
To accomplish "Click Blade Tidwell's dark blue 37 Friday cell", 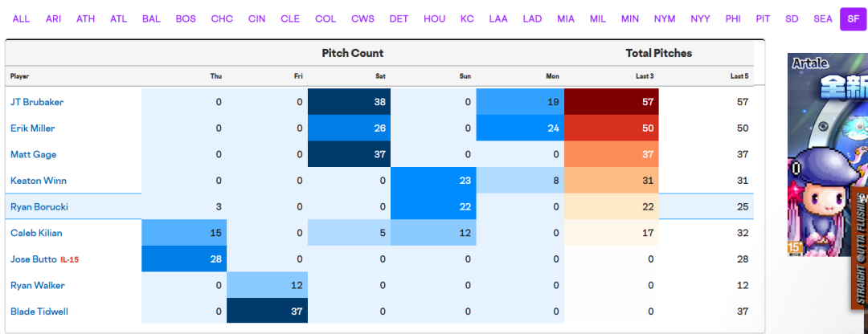I will click(268, 312).
